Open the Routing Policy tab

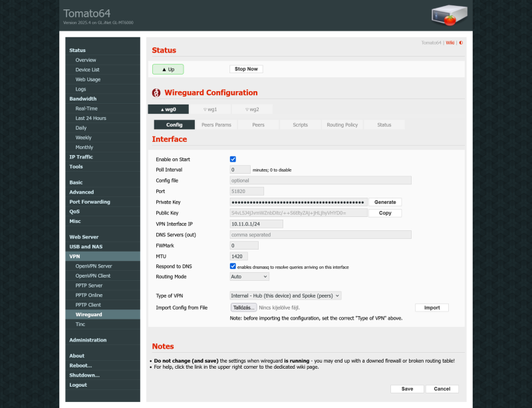pyautogui.click(x=342, y=124)
